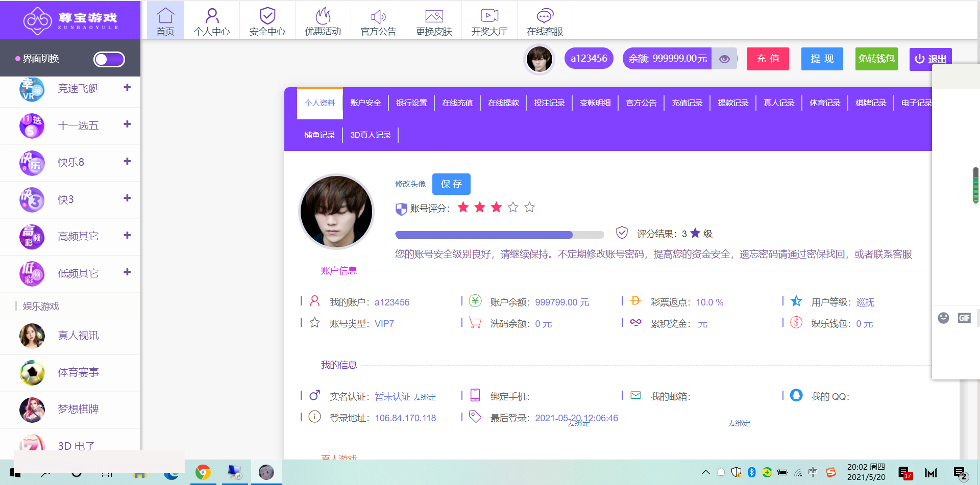Switch to the 投注记录 tab
The image size is (980, 485).
click(549, 103)
